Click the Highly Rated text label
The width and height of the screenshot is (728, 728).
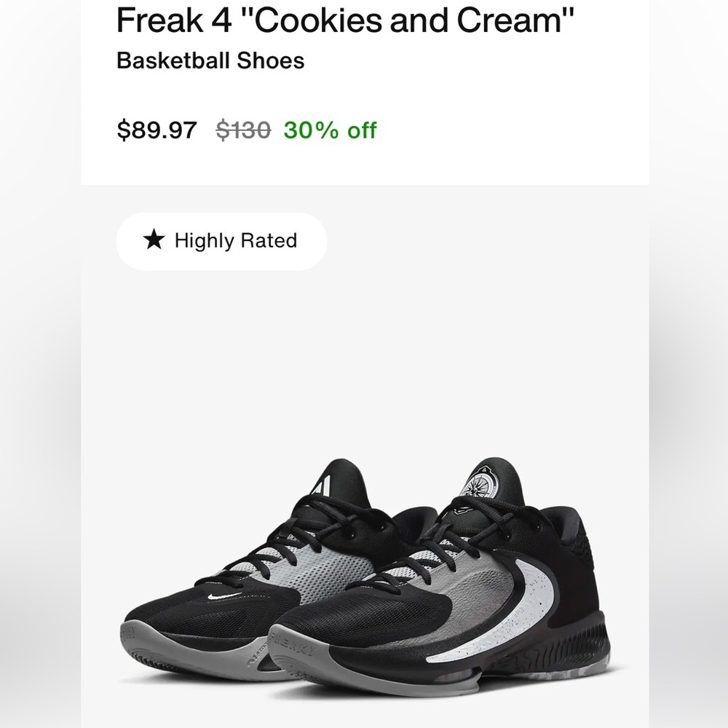pyautogui.click(x=233, y=240)
